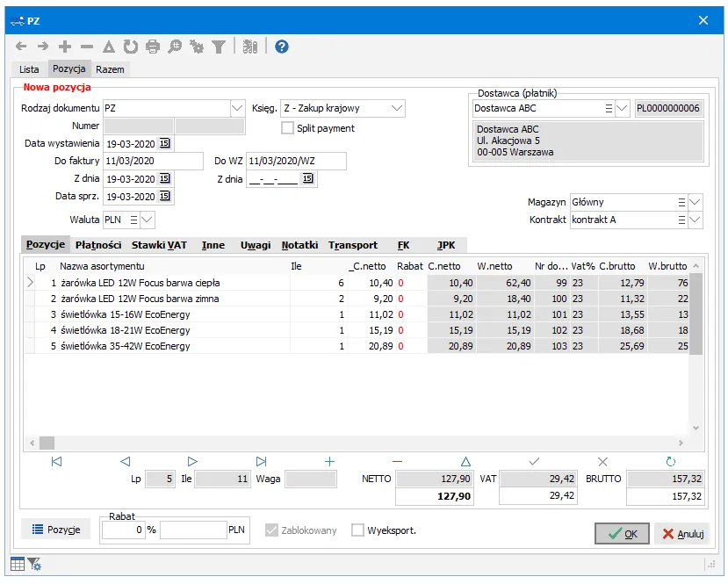Click the bottom-left filter settings icon
This screenshot has width=728, height=584.
point(34,564)
